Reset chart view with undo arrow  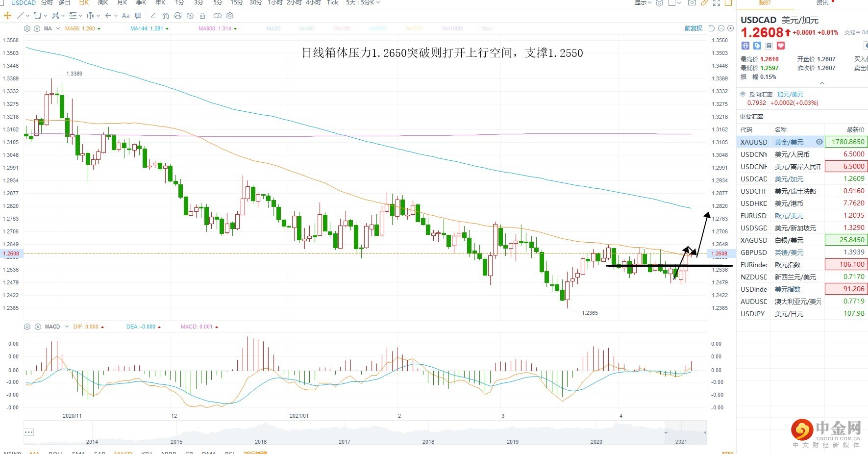coord(712,28)
